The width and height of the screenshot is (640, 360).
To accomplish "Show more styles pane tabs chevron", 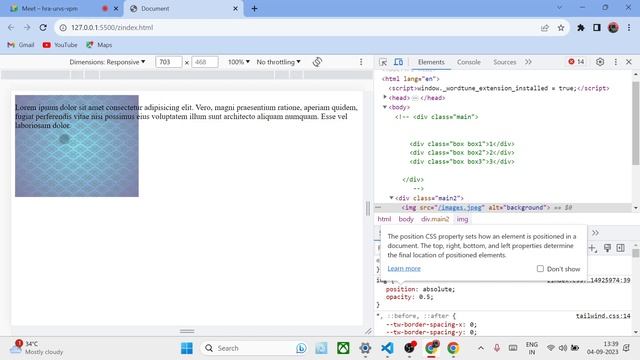I will (x=595, y=233).
